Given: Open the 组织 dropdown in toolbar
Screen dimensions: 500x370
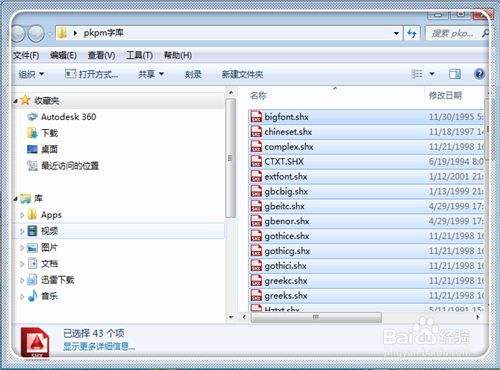Looking at the screenshot, I should click(x=31, y=74).
